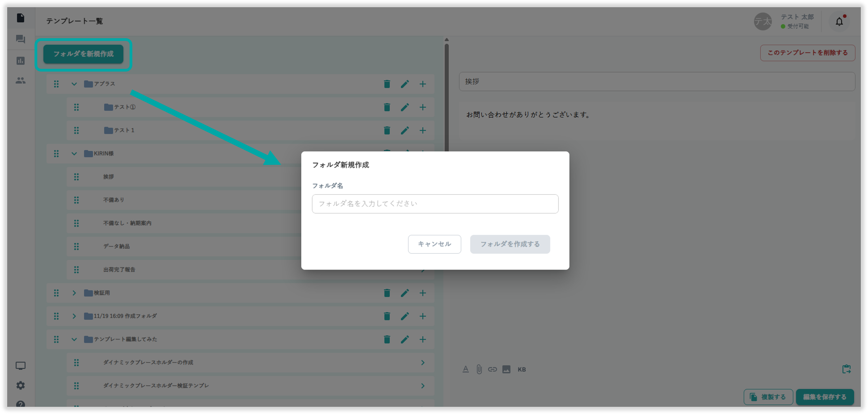Select the ダイナミックプレースホルダーの作成 template

[148, 362]
